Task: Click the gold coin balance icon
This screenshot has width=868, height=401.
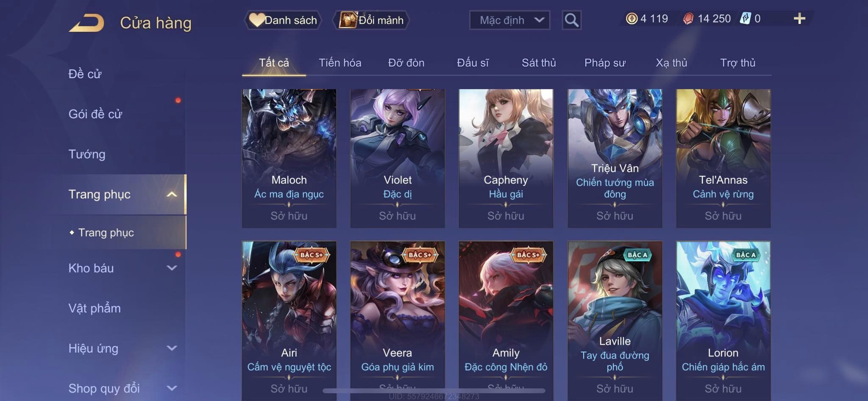Action: (632, 19)
